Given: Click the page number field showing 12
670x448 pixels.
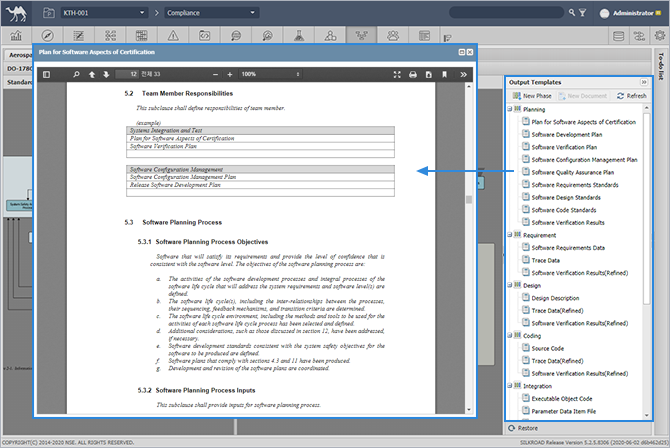Looking at the screenshot, I should pyautogui.click(x=127, y=74).
